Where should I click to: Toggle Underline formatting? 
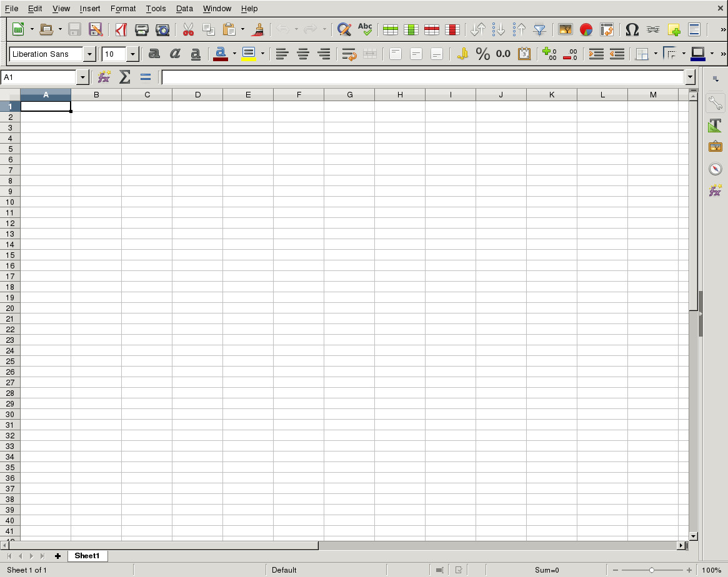pos(196,54)
